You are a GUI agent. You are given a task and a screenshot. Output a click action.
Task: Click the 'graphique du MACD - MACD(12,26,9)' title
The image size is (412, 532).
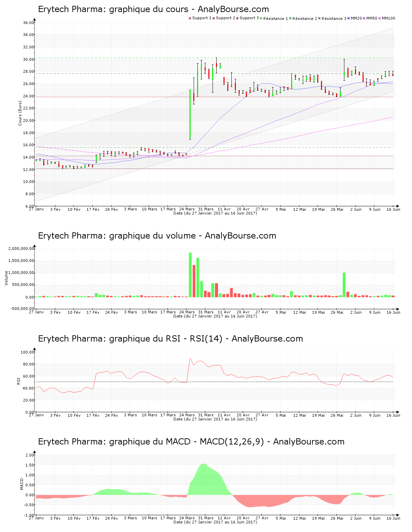tap(191, 442)
